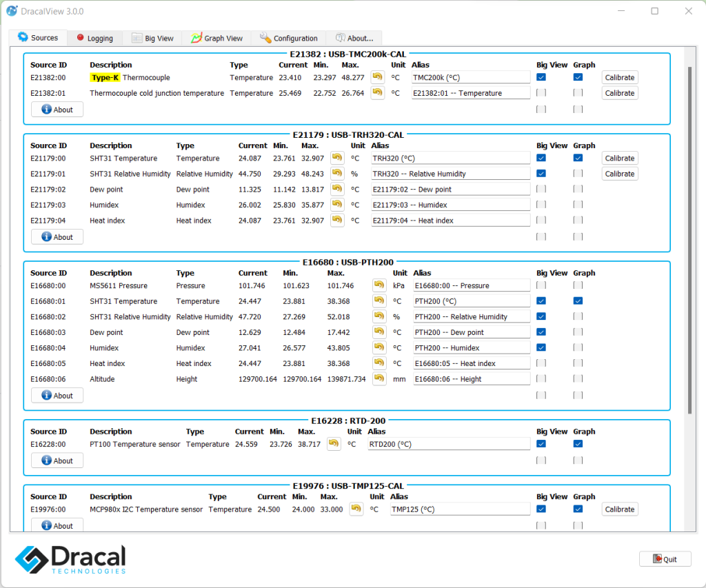Image resolution: width=706 pixels, height=588 pixels.
Task: Reset min/max for E16680:02 Relative Humidity
Action: click(x=379, y=316)
